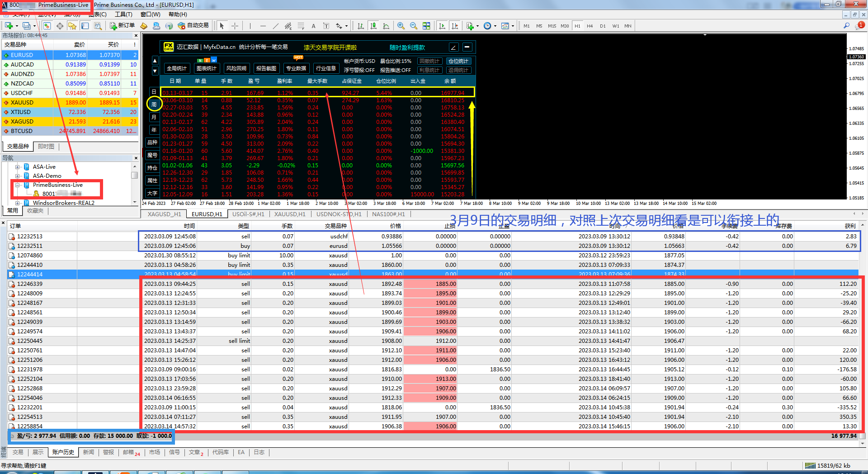Open 图表(C) menu
Image resolution: width=868 pixels, height=474 pixels.
98,14
